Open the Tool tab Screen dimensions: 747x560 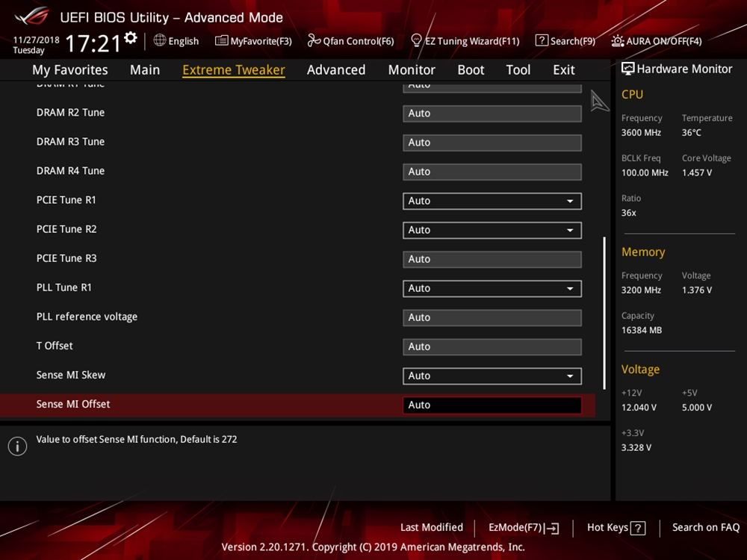(518, 70)
